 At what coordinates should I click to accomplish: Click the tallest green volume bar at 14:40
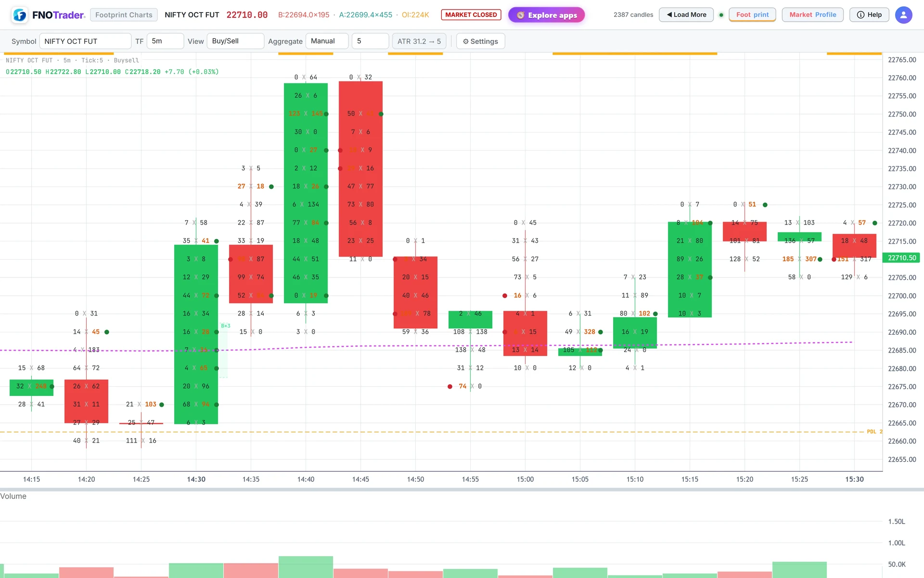[x=306, y=567]
